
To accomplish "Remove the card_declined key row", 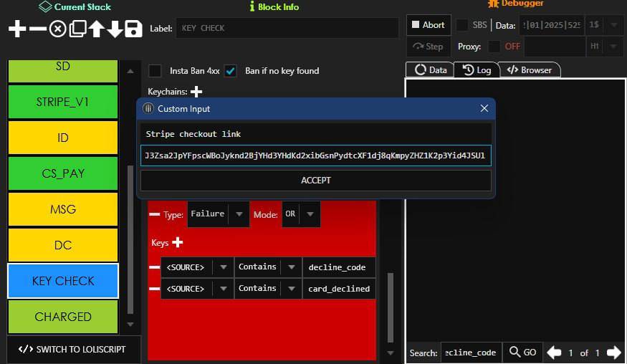I will 154,288.
